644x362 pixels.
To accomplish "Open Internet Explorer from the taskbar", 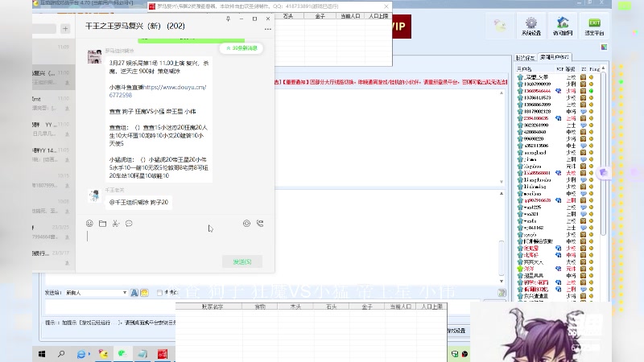I will point(82,354).
